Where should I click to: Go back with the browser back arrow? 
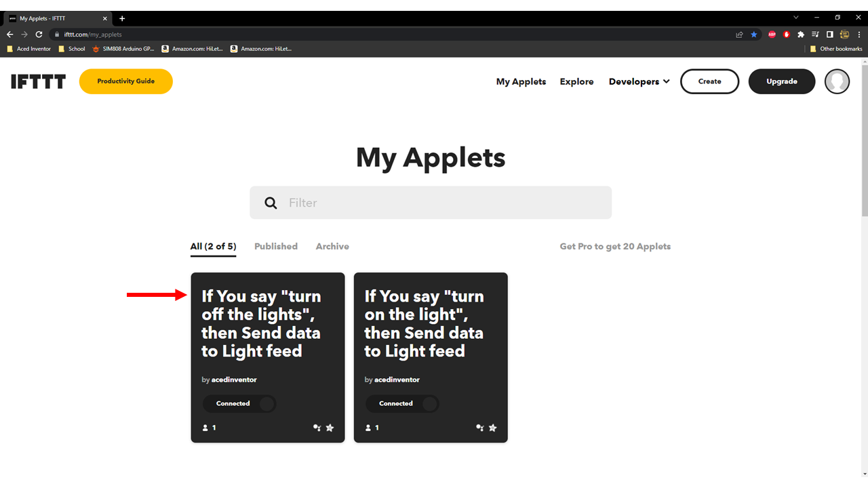pos(9,35)
